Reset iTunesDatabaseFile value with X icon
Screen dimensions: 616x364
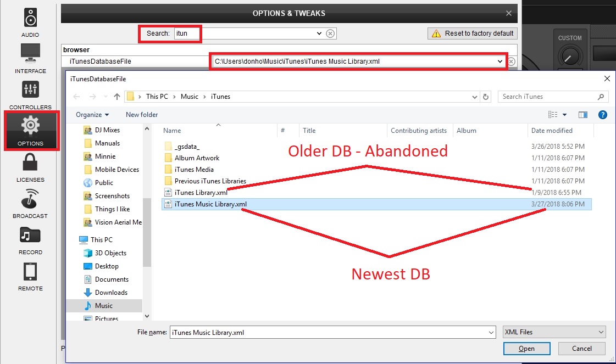pos(512,61)
